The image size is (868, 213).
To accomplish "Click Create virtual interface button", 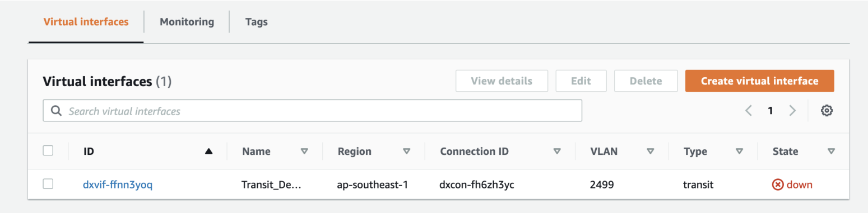I will pyautogui.click(x=759, y=81).
